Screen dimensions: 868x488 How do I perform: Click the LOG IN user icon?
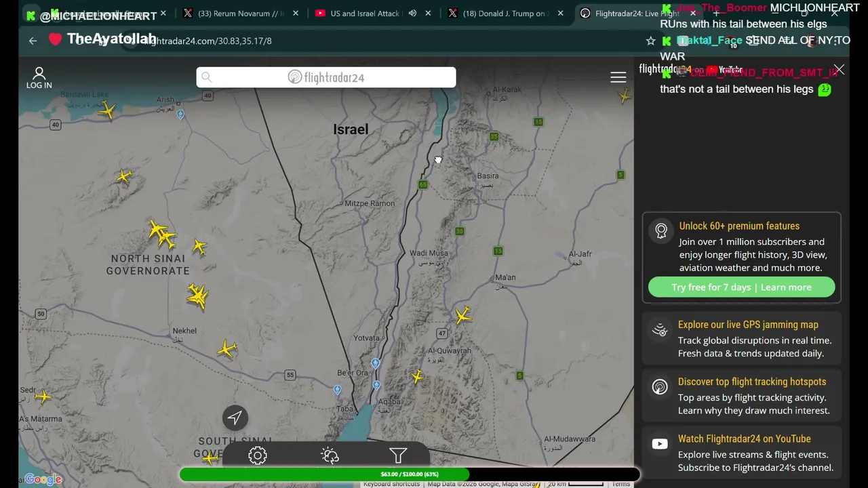point(39,78)
